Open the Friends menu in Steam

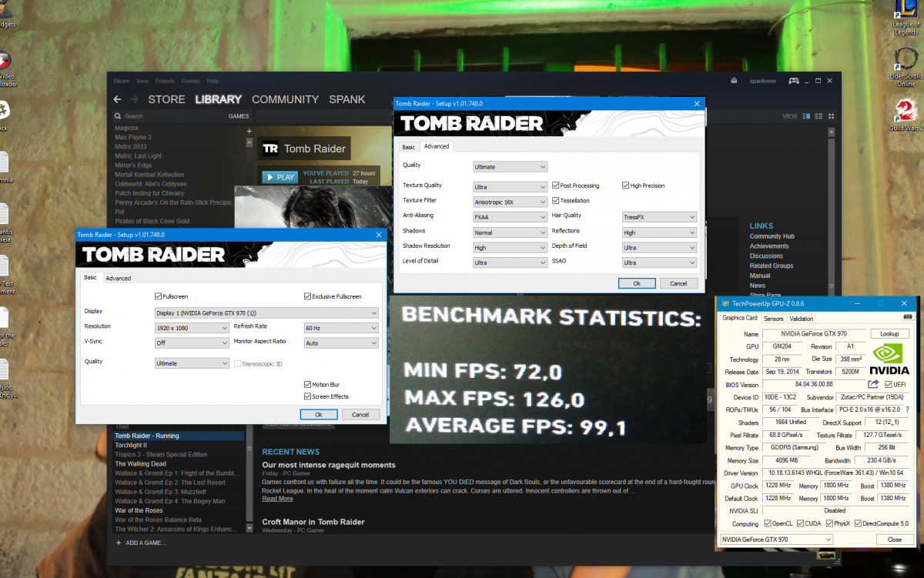tap(165, 81)
